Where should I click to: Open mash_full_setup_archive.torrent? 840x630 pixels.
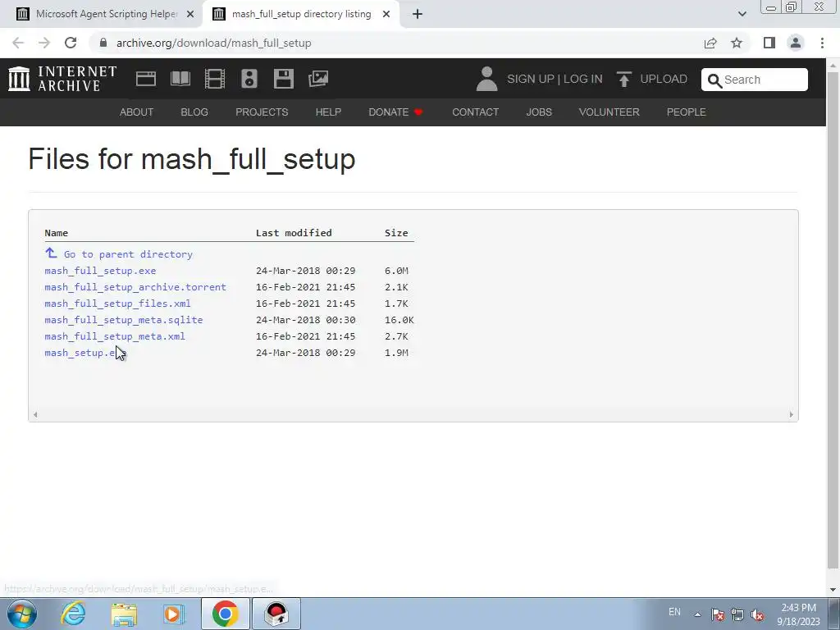(x=135, y=287)
